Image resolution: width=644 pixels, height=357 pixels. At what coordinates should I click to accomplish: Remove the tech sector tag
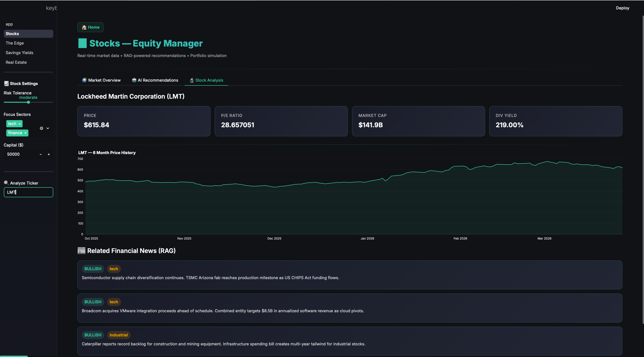pyautogui.click(x=19, y=124)
